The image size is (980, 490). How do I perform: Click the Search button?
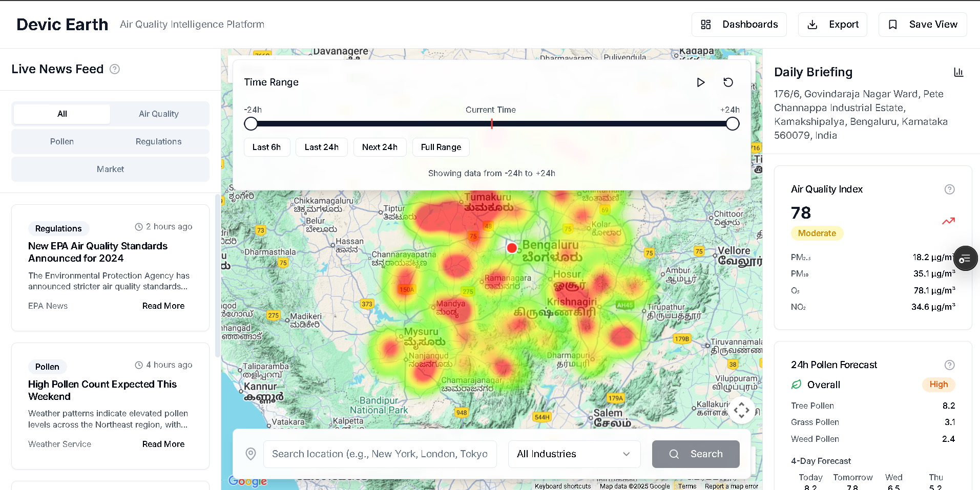point(696,454)
